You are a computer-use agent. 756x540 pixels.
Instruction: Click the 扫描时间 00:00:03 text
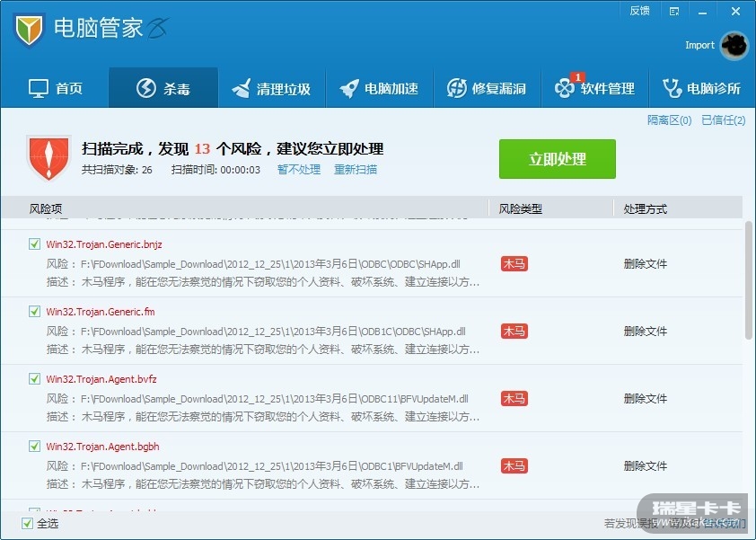pos(215,170)
